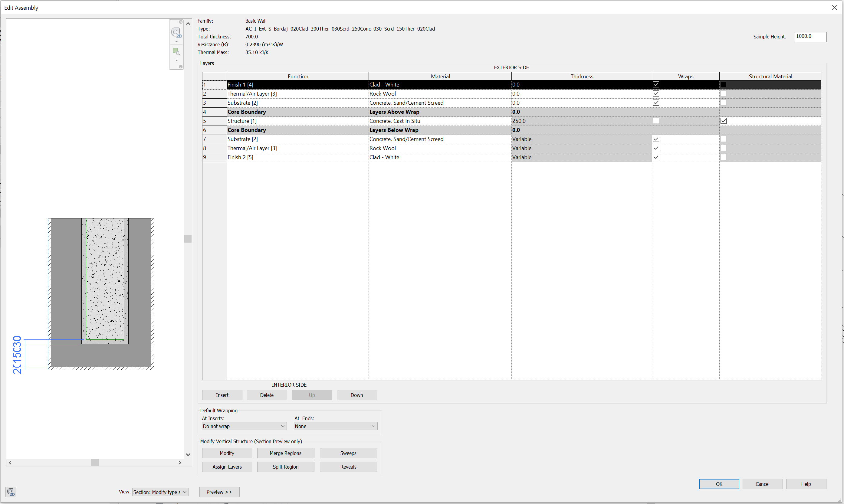Screen dimensions: 844x504
Task: Click the Reveals button
Action: [348, 466]
